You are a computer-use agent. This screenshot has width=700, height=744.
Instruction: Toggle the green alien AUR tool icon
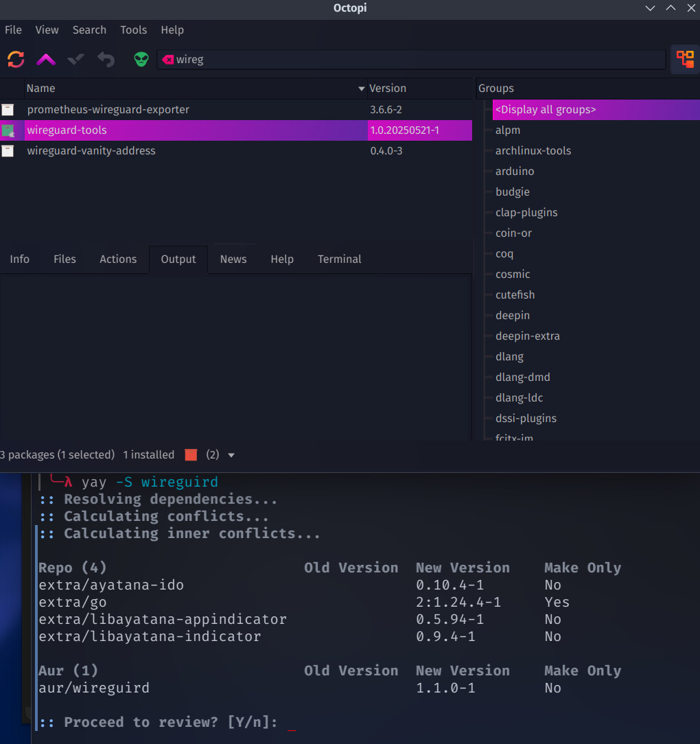click(141, 59)
